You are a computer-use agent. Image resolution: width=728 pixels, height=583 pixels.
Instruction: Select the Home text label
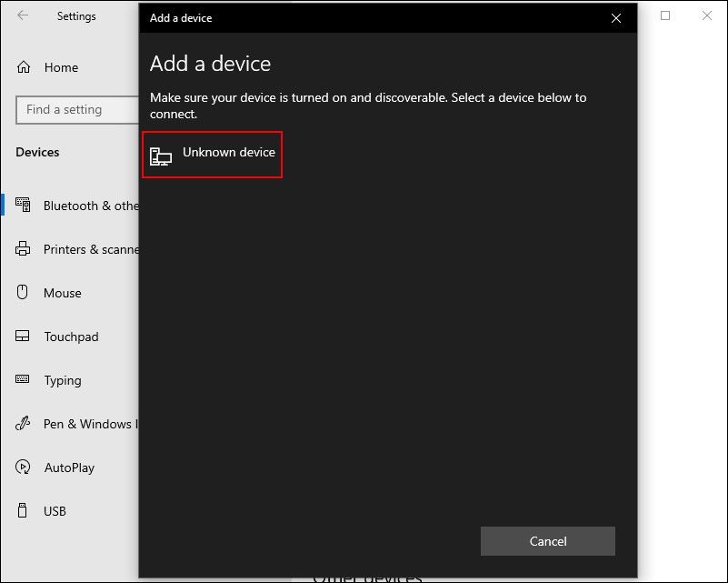pyautogui.click(x=61, y=67)
